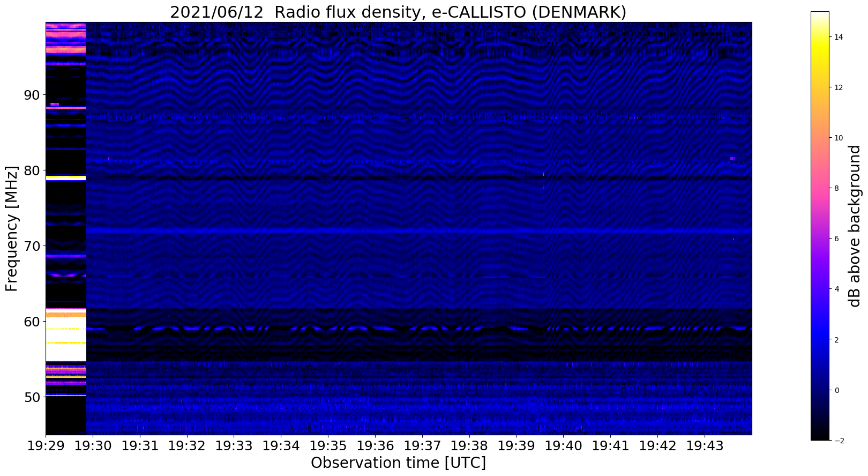Click the 50 frequency tick label
868x476 pixels.
[x=31, y=397]
